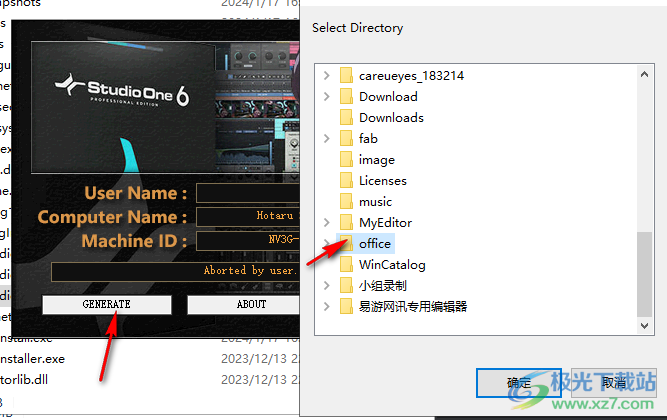Expand the 小组录制 folder node
Image resolution: width=667 pixels, height=420 pixels.
[327, 286]
